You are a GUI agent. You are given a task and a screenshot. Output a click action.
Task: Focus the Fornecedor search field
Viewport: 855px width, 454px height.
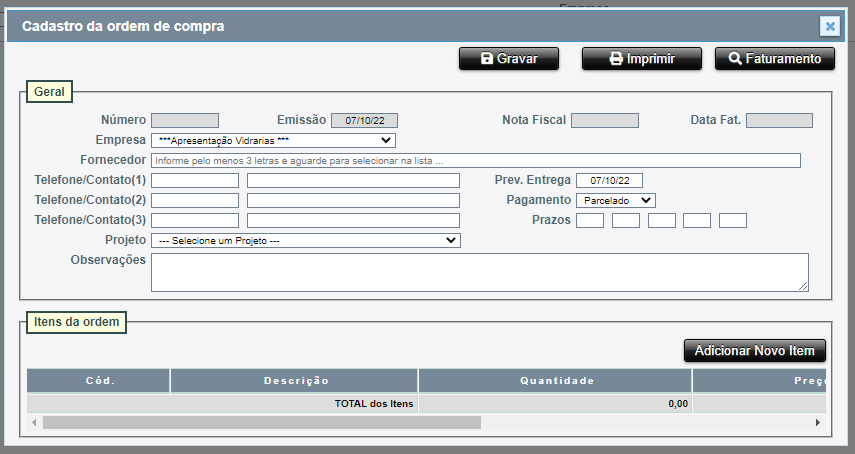click(476, 161)
